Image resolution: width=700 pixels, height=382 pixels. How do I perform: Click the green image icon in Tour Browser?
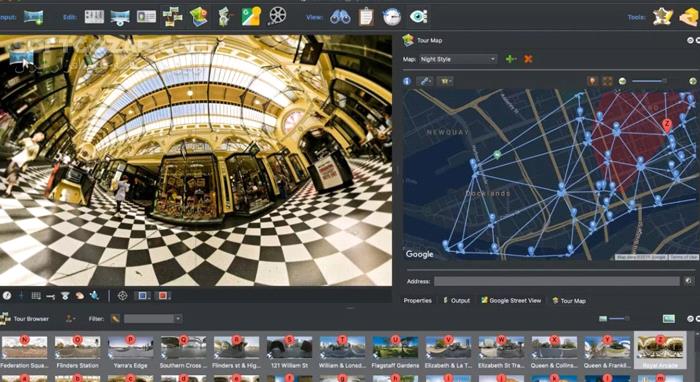pos(668,319)
